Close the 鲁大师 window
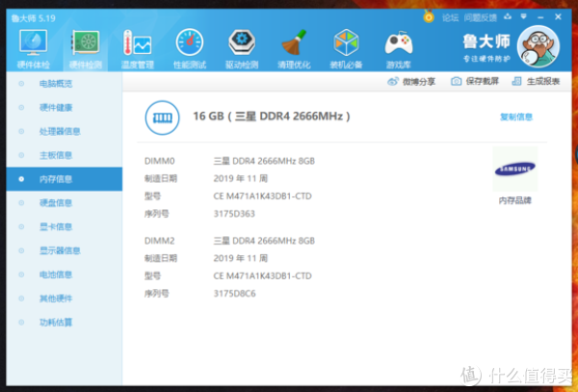 558,17
